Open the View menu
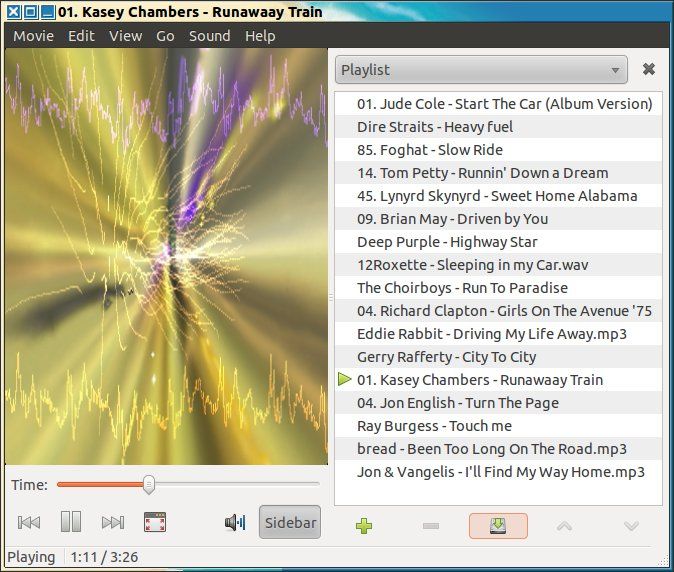Viewport: 674px width, 572px height. click(125, 36)
